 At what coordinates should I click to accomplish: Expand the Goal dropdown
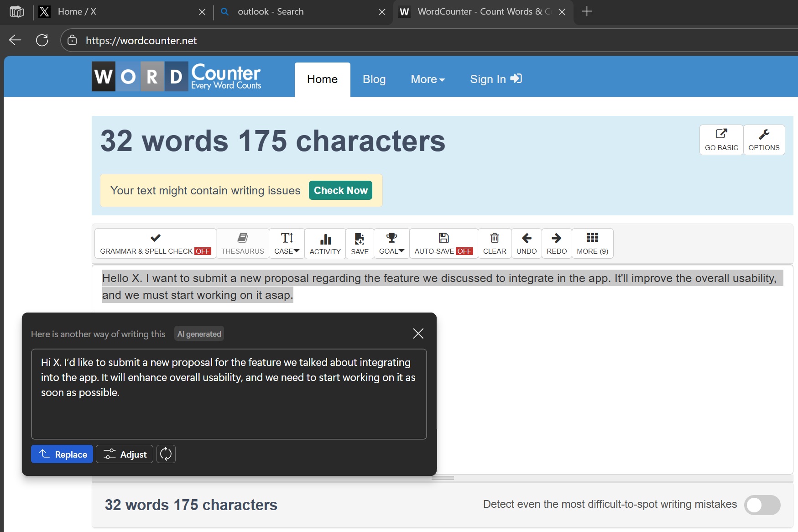(x=391, y=244)
